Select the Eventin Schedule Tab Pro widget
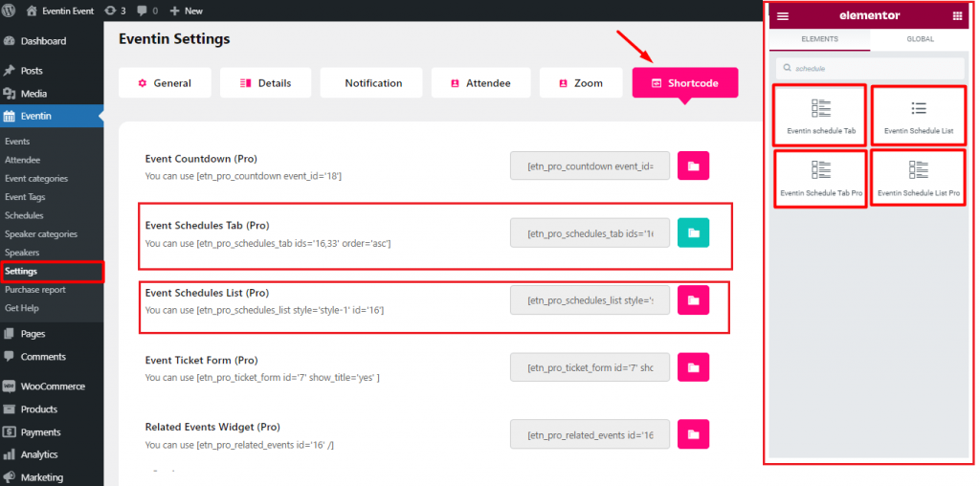Screen dimensions: 980x486 [820, 179]
